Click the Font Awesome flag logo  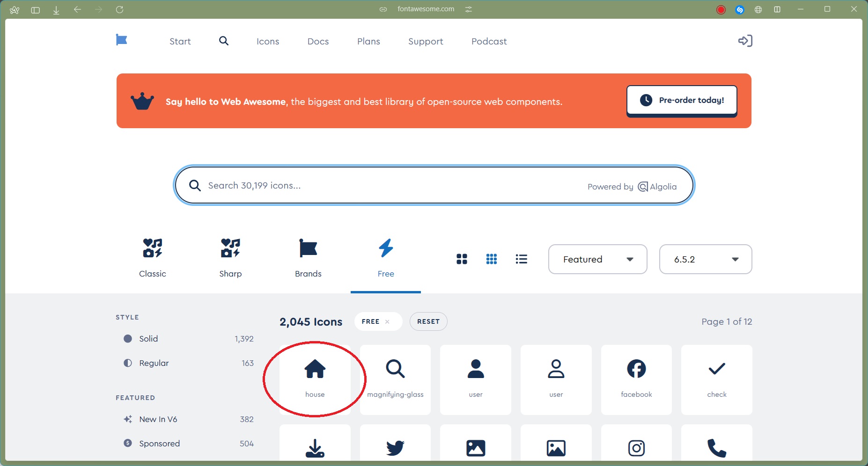point(121,40)
